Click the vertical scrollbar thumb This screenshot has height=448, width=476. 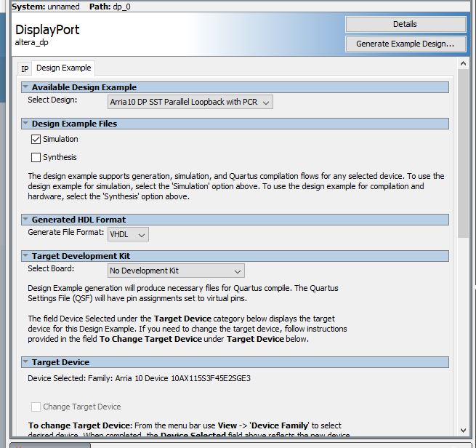(x=463, y=153)
